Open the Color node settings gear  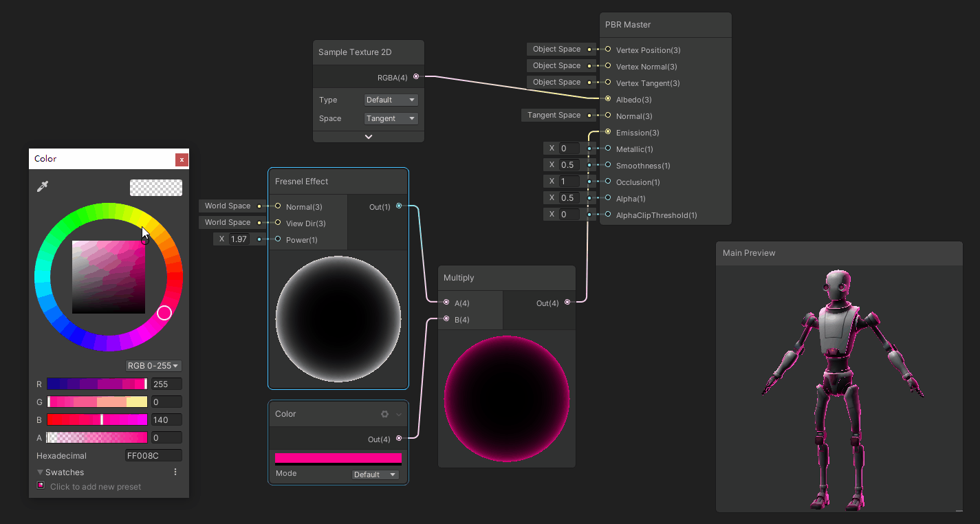coord(385,414)
